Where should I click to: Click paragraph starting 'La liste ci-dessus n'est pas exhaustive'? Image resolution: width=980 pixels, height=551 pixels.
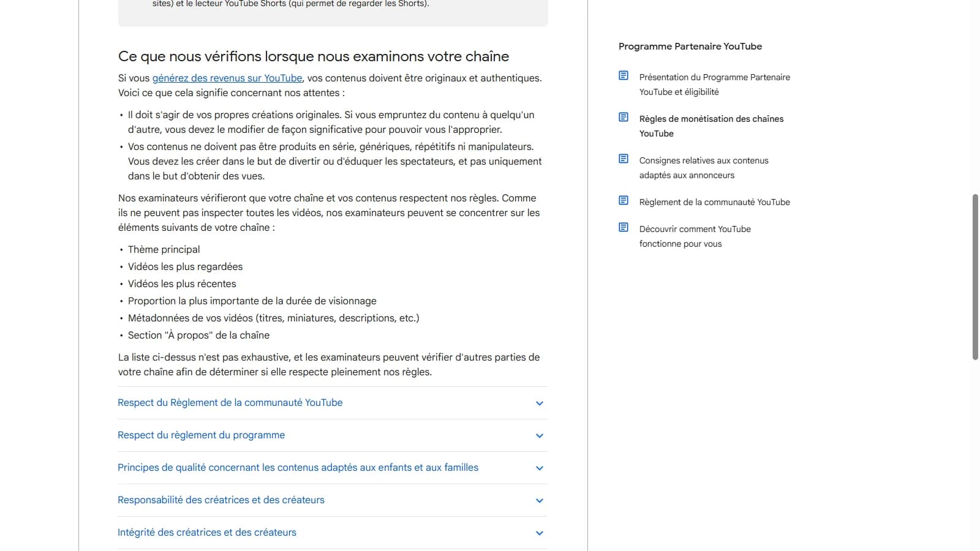[330, 364]
